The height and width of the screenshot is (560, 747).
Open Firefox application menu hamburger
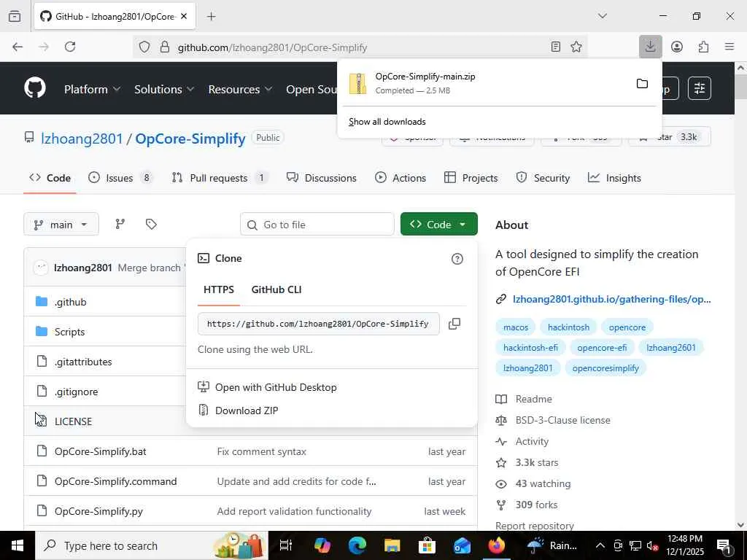point(729,47)
